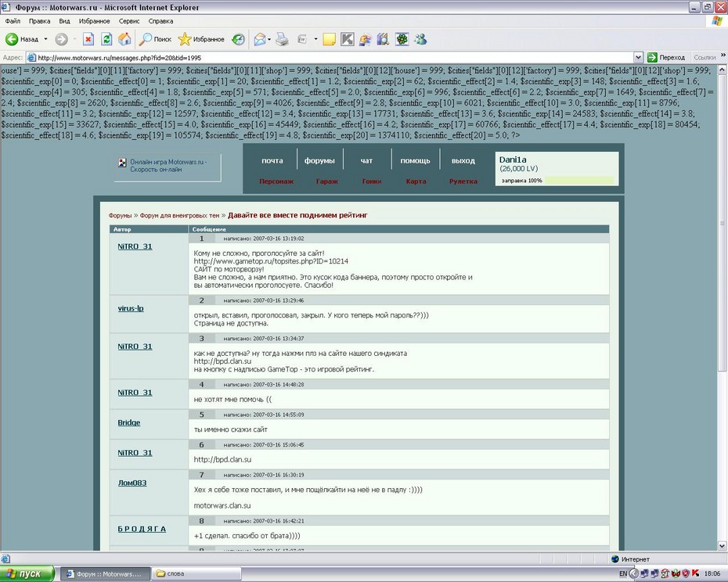The image size is (728, 582).
Task: Open the Mail toolbar button
Action: (260, 39)
